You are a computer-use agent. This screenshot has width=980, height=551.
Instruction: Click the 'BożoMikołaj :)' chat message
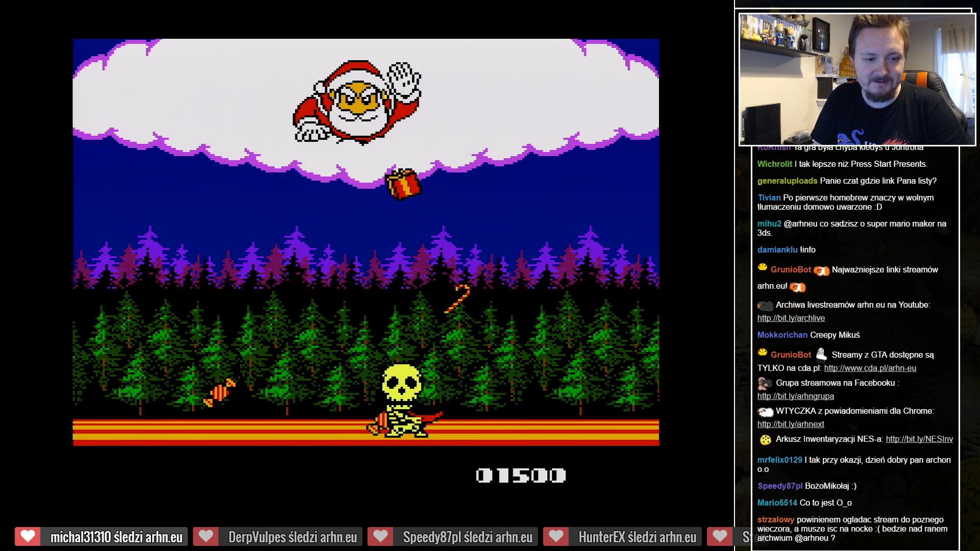pyautogui.click(x=831, y=486)
